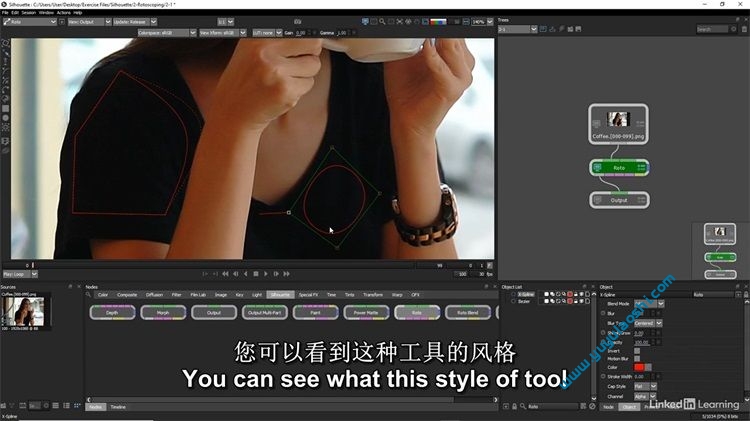Open the Film Lab node category
The image size is (750, 421).
[198, 295]
